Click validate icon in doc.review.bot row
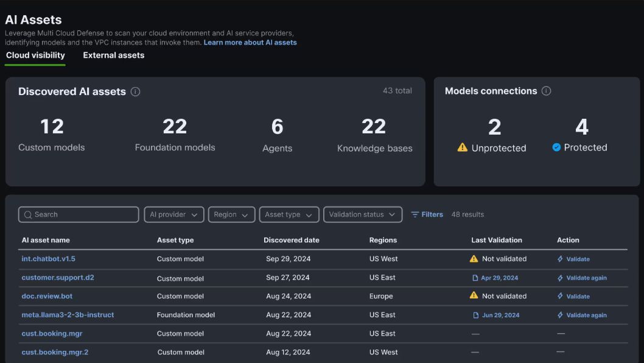The width and height of the screenshot is (644, 363). click(560, 296)
